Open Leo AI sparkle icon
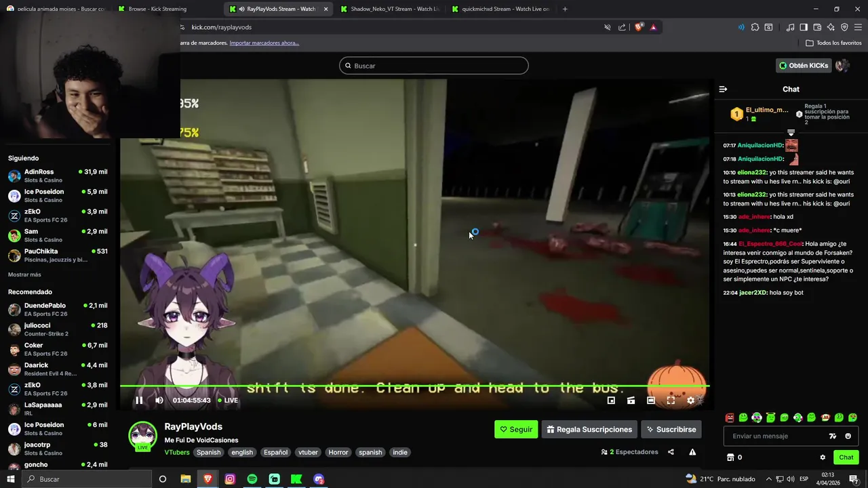This screenshot has width=868, height=488. click(x=831, y=27)
